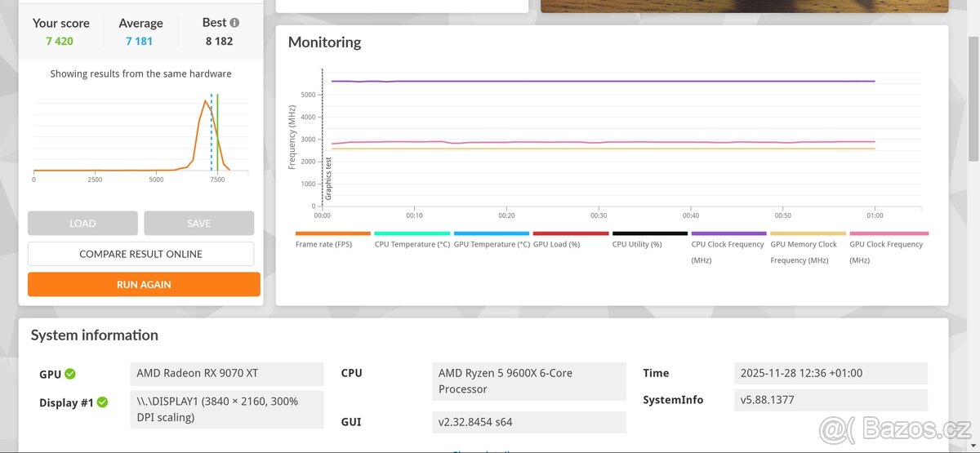This screenshot has width=980, height=453.
Task: Open COMPARE RESULT ONLINE
Action: [x=140, y=254]
